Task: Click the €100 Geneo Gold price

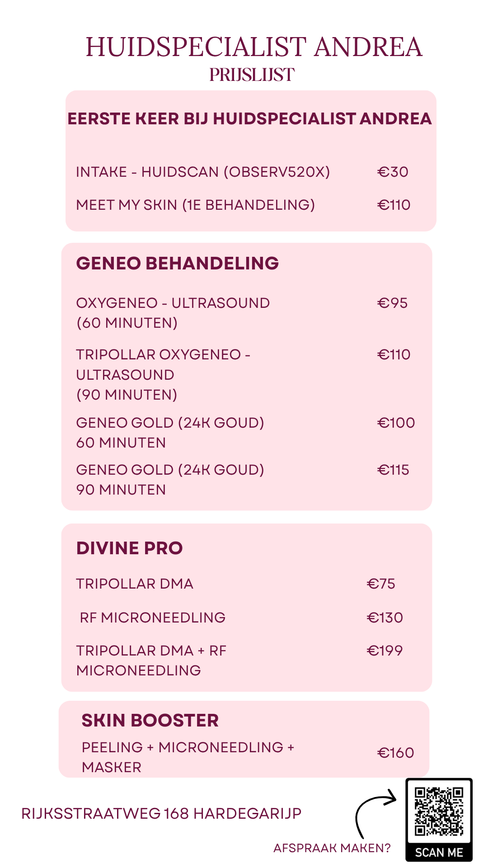Action: 396,423
